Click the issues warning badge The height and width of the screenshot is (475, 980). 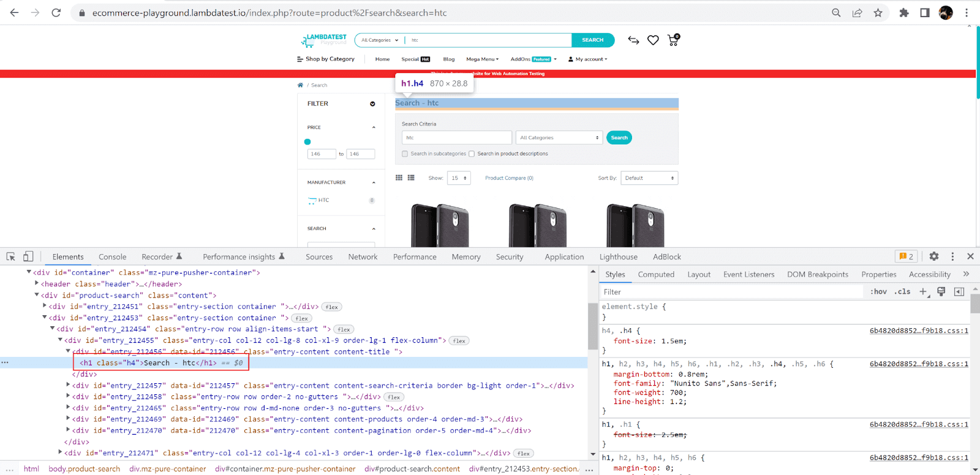pyautogui.click(x=906, y=256)
